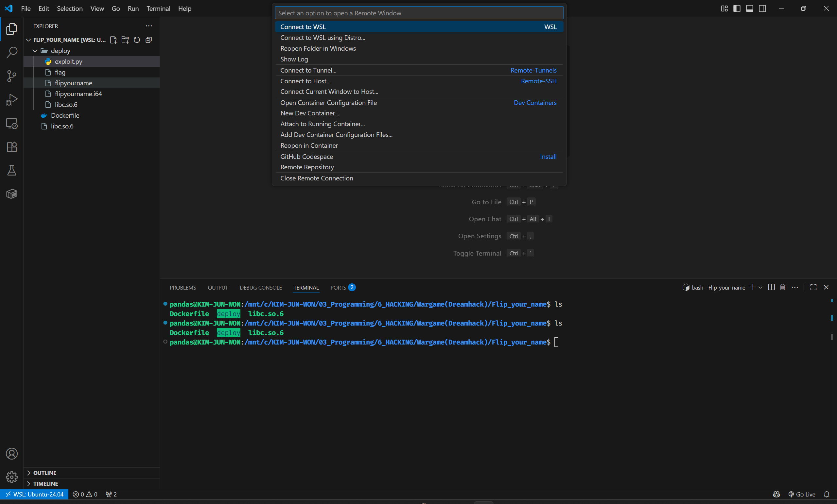
Task: Open the Run and Debug view
Action: tap(11, 100)
